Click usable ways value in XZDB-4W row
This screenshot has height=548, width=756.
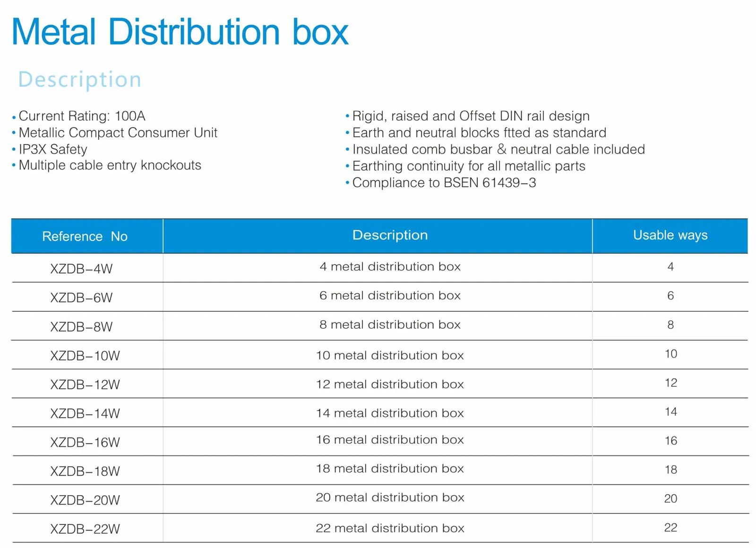tap(670, 267)
